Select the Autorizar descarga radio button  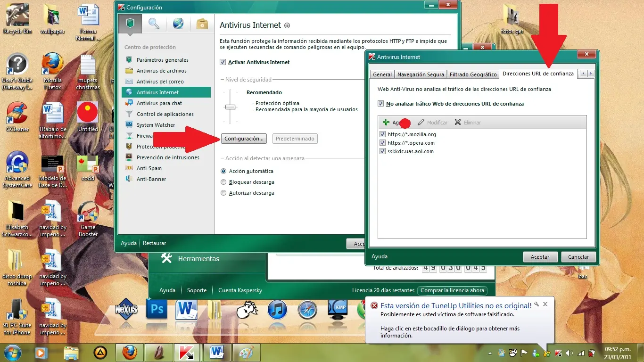click(x=224, y=193)
